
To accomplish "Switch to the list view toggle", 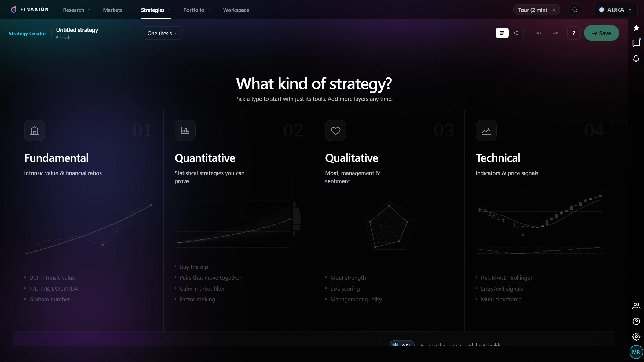I will tap(502, 33).
